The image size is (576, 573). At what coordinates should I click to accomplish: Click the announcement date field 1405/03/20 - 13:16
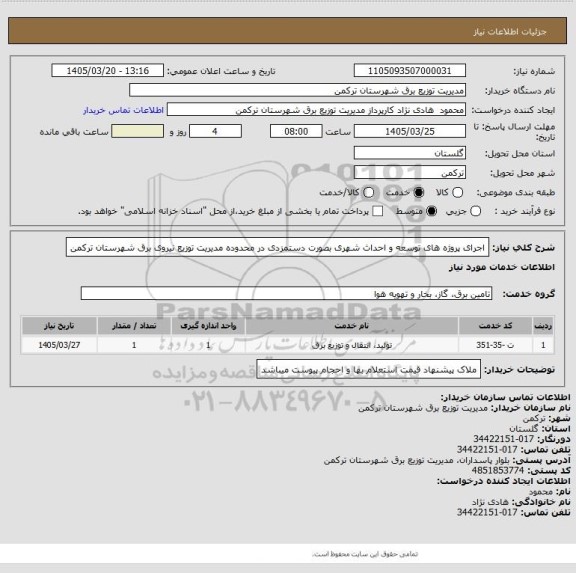(108, 71)
